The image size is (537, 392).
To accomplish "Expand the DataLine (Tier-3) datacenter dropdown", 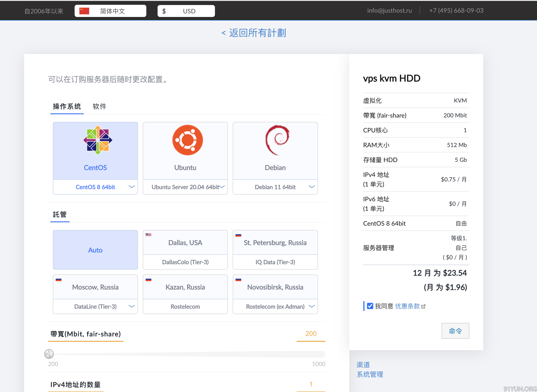I will [x=95, y=306].
